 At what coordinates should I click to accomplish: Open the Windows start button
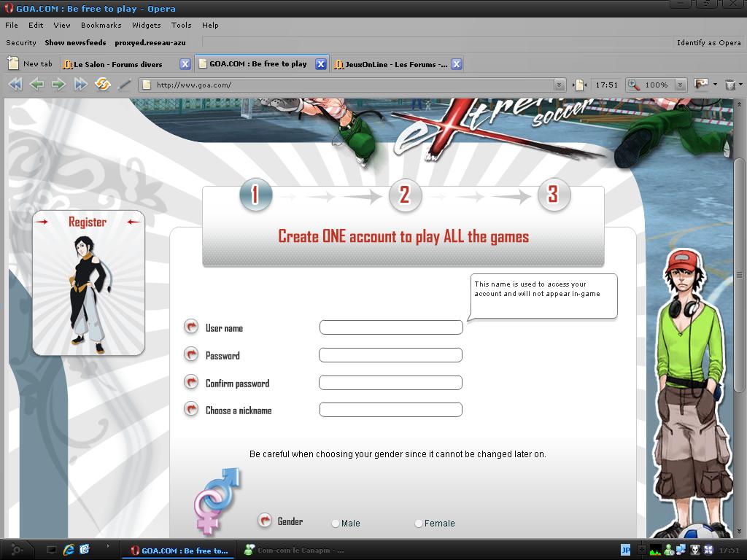pos(16,550)
